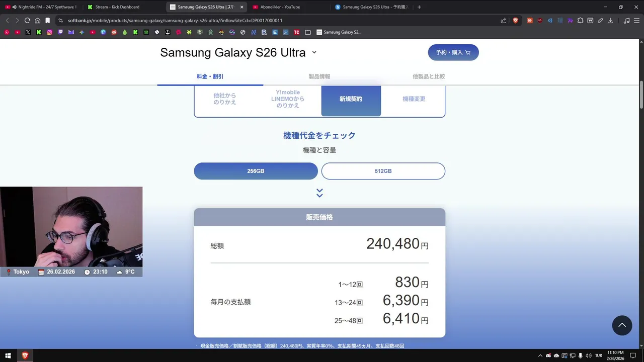644x362 pixels.
Task: Open the TC bookmark icon
Action: click(296, 32)
